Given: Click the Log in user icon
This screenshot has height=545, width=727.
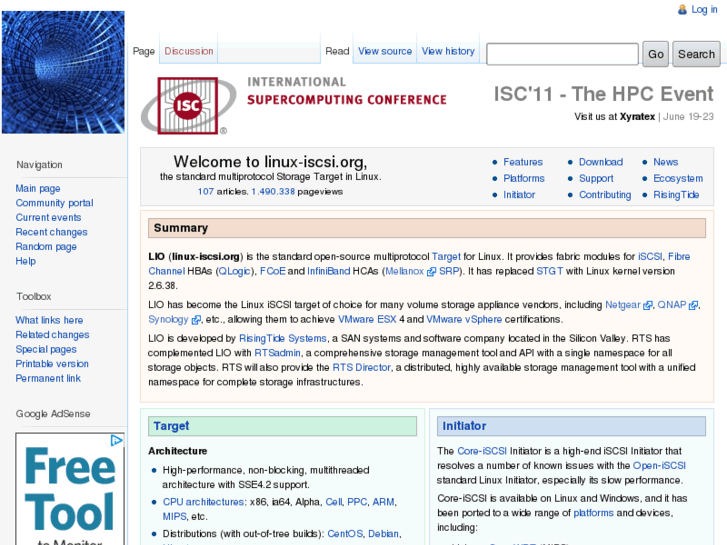Looking at the screenshot, I should 682,10.
